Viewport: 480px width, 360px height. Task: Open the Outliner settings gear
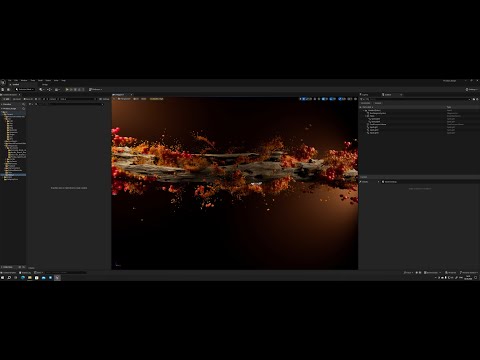tap(477, 99)
